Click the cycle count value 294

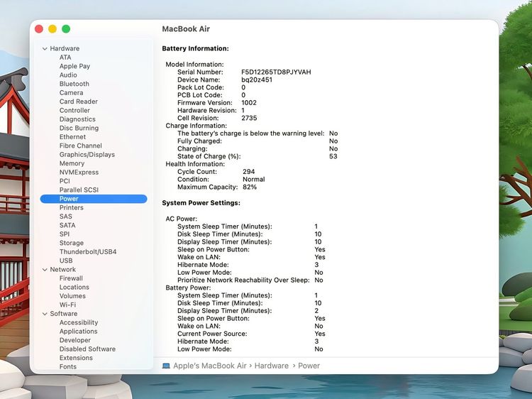coord(249,172)
